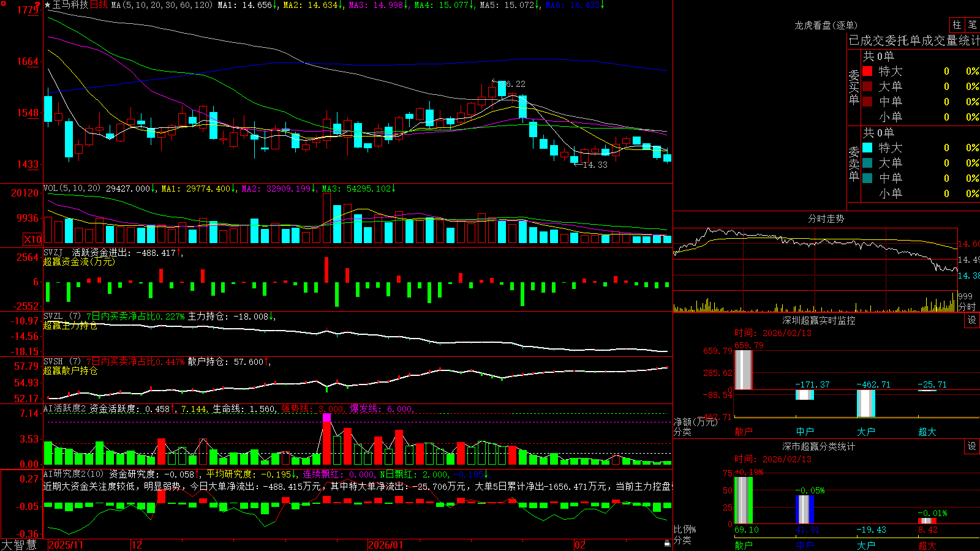The height and width of the screenshot is (551, 980).
Task: Click the 2025/11 date marker on timeline
Action: coord(66,545)
